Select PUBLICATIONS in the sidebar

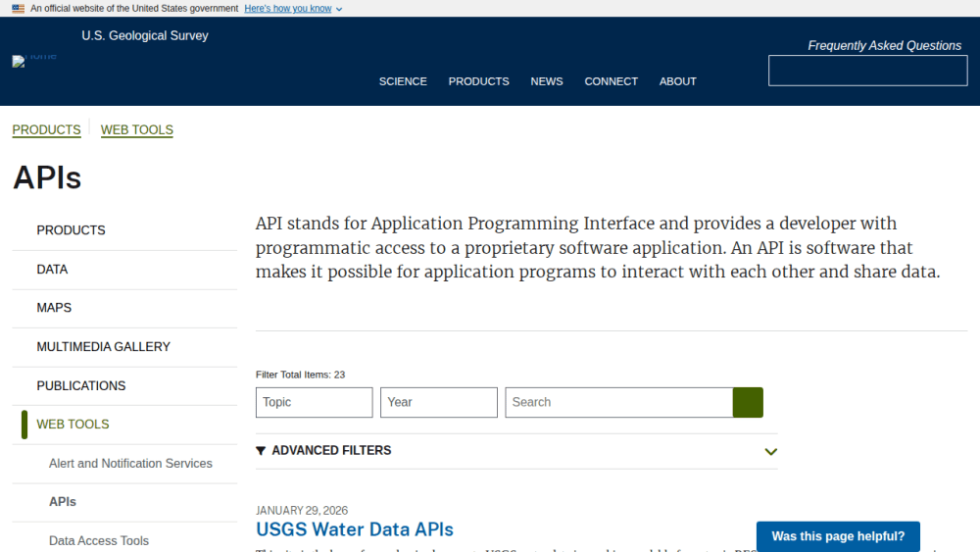[124, 386]
